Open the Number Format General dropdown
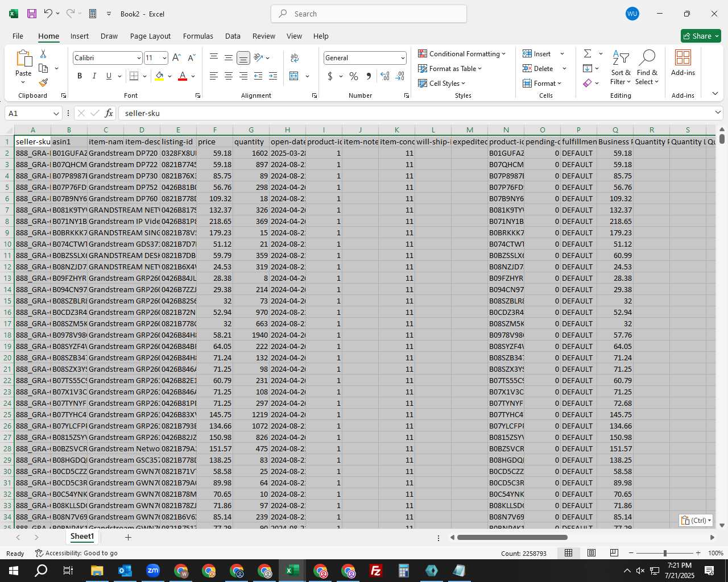 coord(403,58)
